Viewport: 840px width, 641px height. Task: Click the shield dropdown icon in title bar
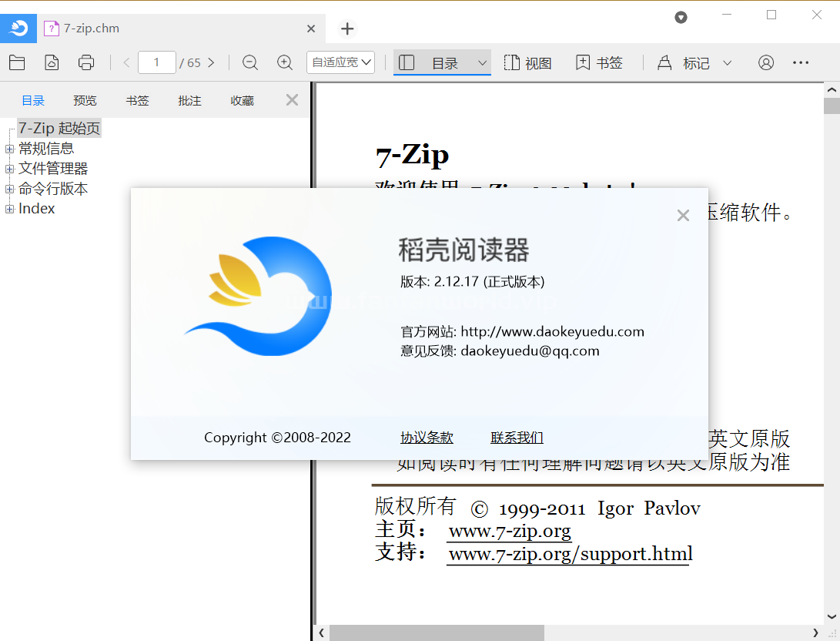[x=681, y=17]
